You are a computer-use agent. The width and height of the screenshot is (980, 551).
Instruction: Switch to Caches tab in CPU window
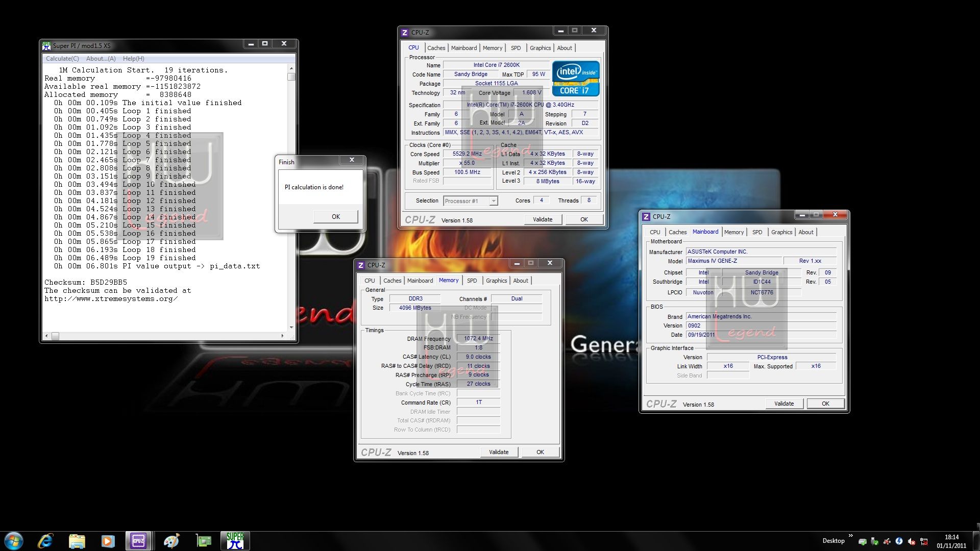point(436,48)
